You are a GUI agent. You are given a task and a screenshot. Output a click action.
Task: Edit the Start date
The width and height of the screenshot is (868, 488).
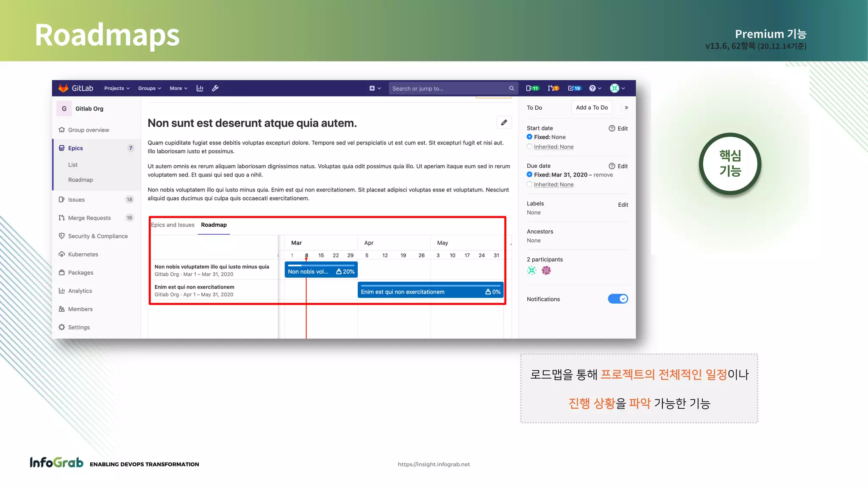[x=623, y=128]
